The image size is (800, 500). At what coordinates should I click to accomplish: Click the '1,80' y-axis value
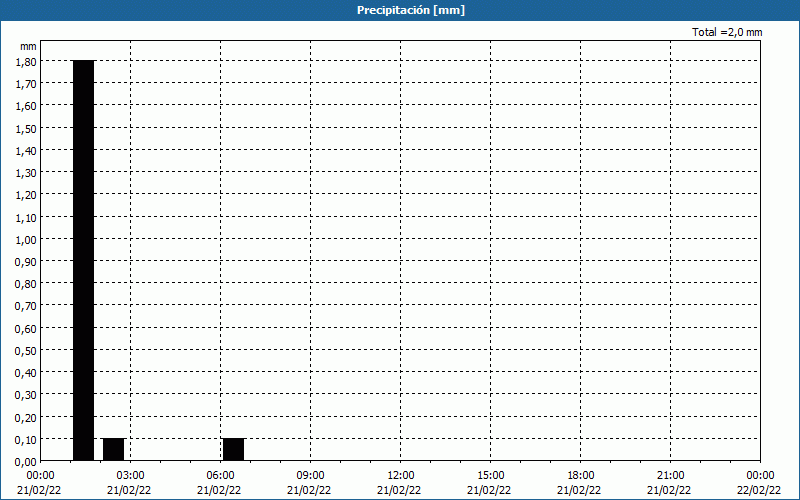point(26,62)
